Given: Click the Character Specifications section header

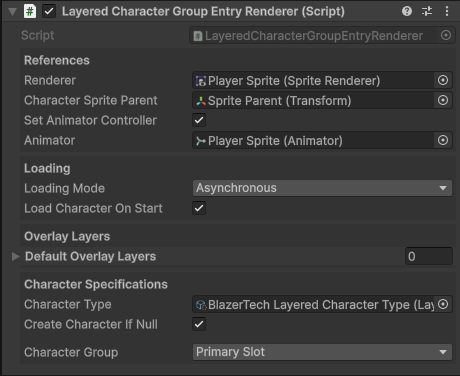Looking at the screenshot, I should [96, 284].
